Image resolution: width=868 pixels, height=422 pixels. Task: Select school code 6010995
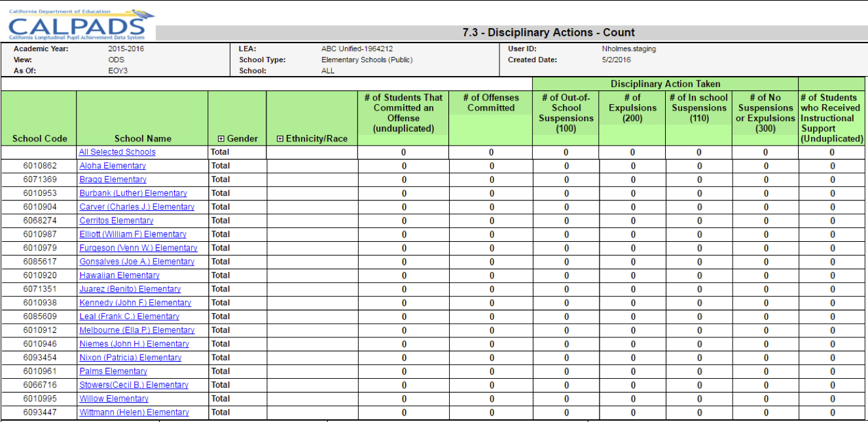40,399
